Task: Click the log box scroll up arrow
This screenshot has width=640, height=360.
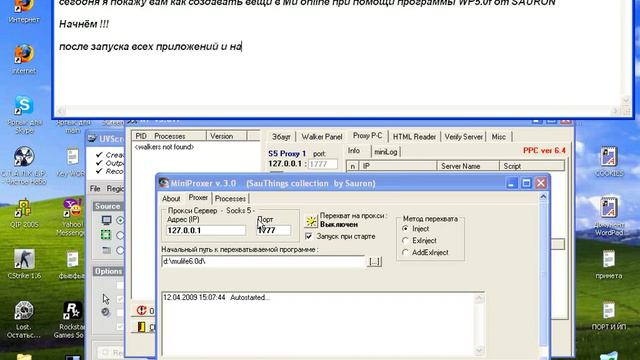Action: point(479,298)
